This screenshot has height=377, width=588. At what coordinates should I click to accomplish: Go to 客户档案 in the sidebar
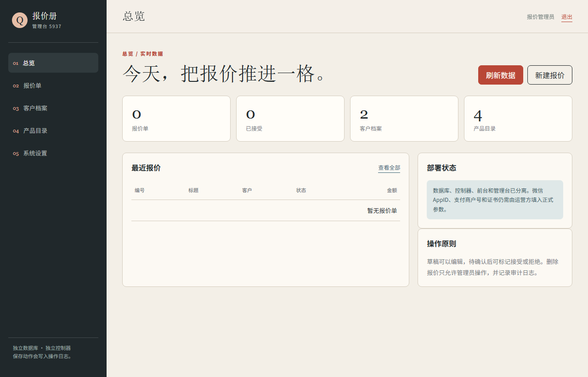pos(53,108)
